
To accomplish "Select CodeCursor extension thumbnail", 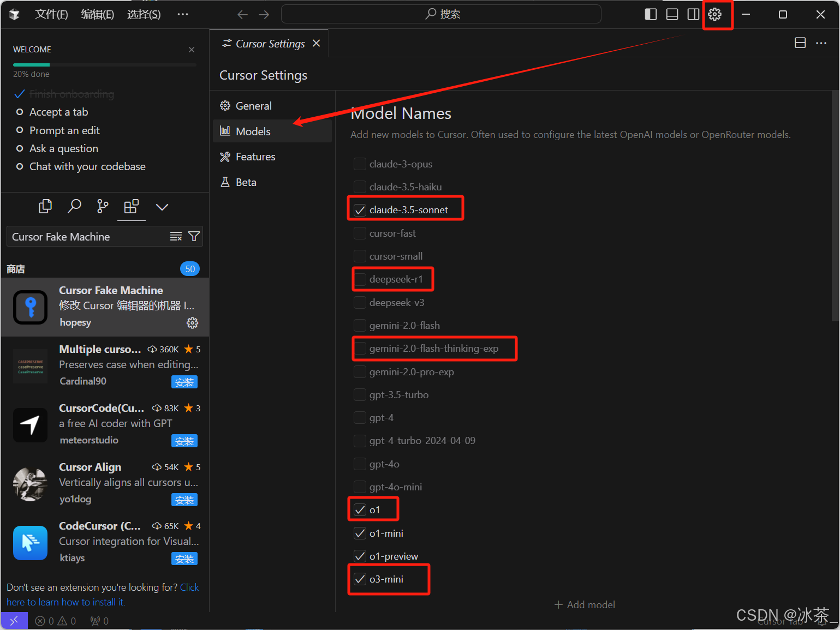I will [31, 542].
